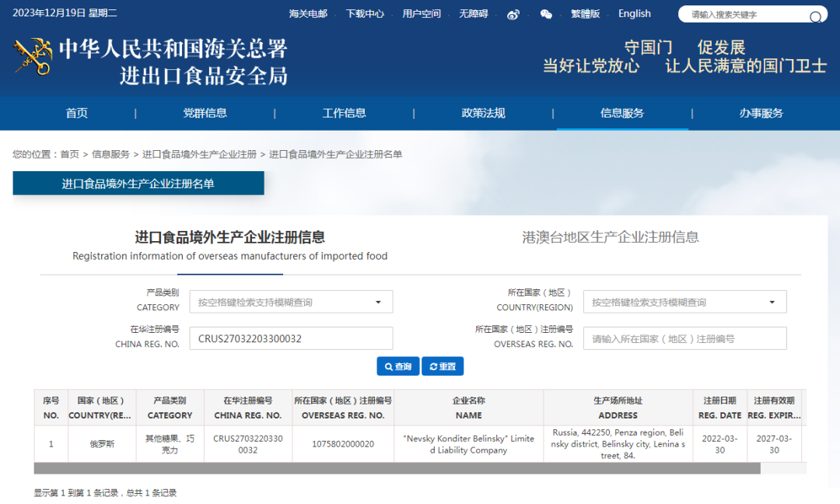The image size is (840, 504).
Task: Click the 俄罗斯 country cell
Action: coord(102,444)
